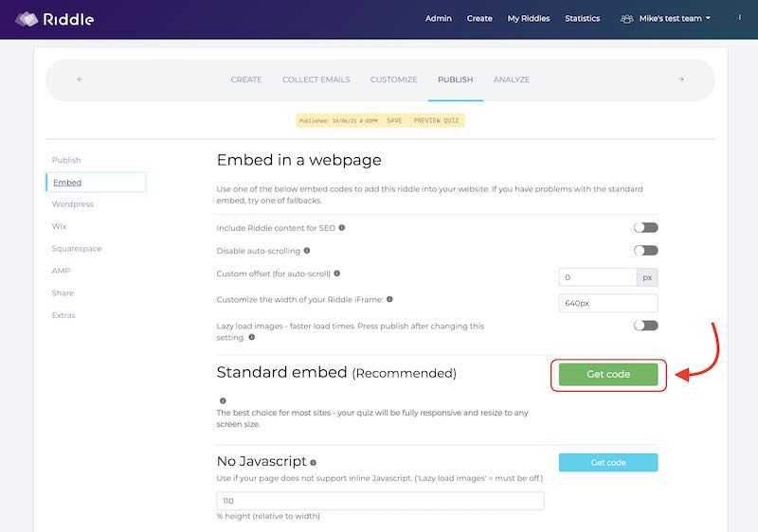Switch to the CREATE step tab

click(x=246, y=80)
